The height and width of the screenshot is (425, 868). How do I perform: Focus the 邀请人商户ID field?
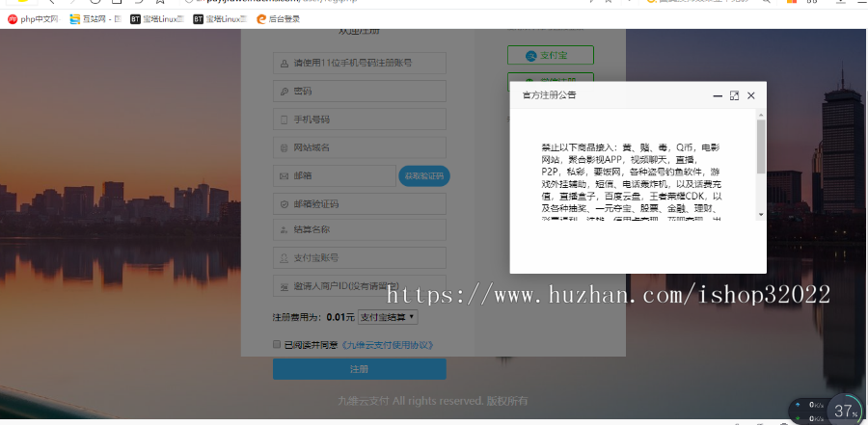360,286
